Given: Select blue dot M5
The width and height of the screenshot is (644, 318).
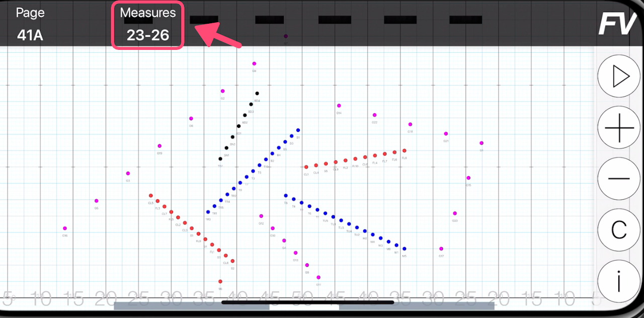Looking at the screenshot, I should point(404,249).
